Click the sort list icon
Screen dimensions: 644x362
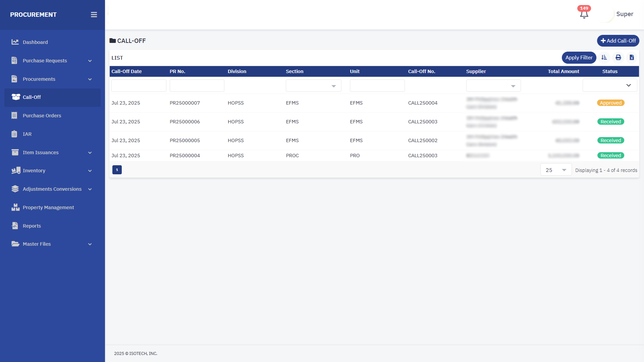(604, 58)
